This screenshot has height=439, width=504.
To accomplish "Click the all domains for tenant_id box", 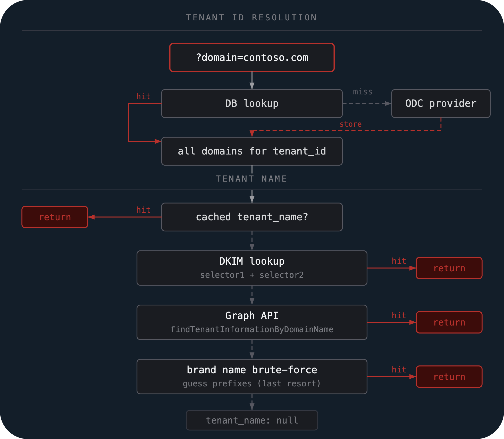I will click(252, 151).
